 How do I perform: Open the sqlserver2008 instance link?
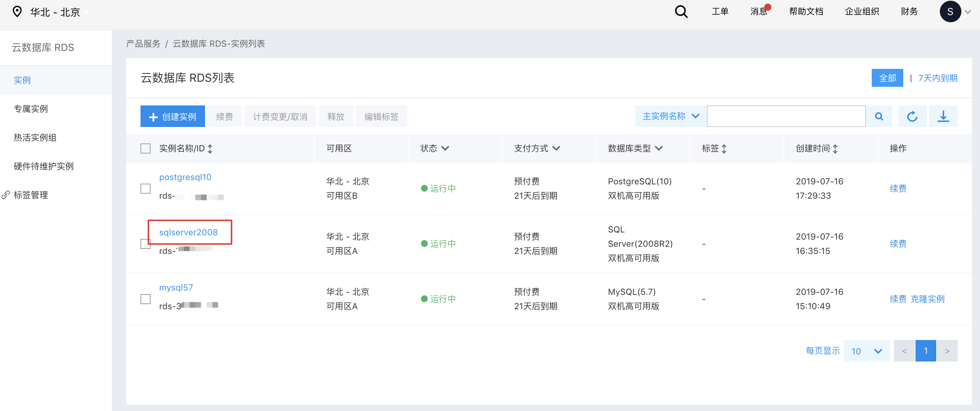point(188,232)
